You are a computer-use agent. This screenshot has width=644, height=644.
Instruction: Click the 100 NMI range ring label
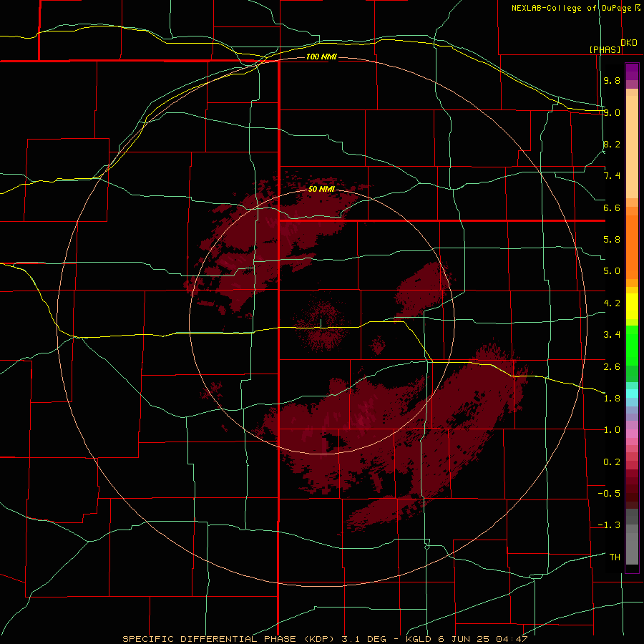pyautogui.click(x=321, y=57)
